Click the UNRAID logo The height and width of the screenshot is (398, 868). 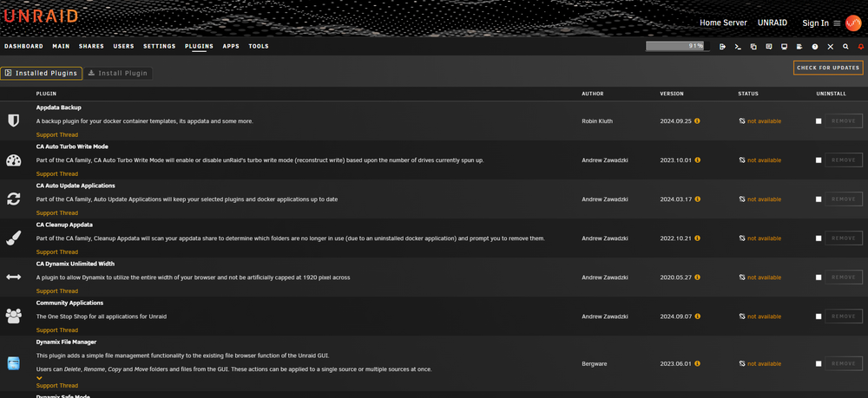41,16
